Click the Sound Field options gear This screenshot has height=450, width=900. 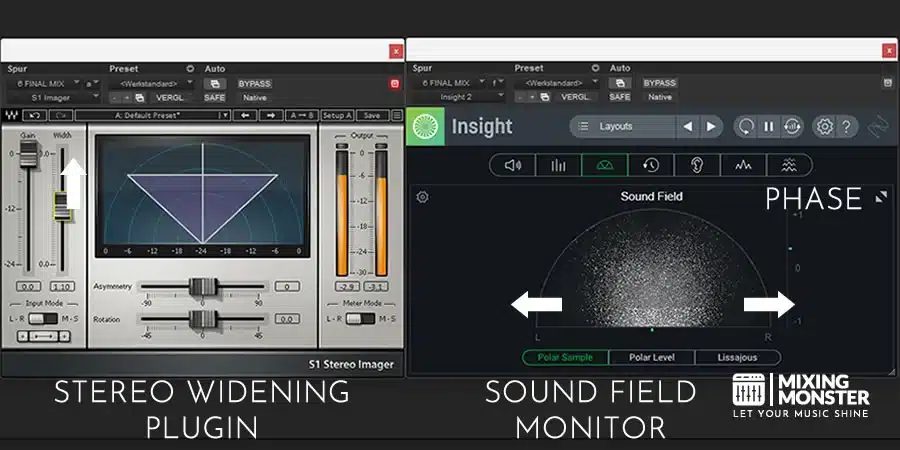coord(422,197)
